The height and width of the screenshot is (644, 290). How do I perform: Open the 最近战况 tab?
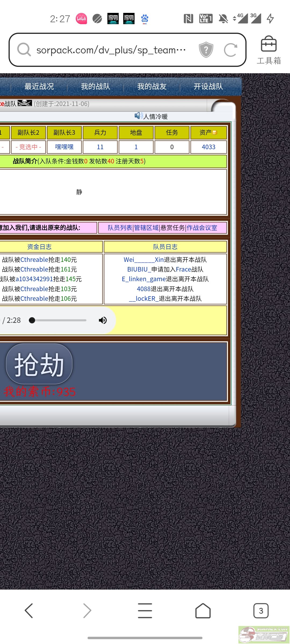(39, 86)
